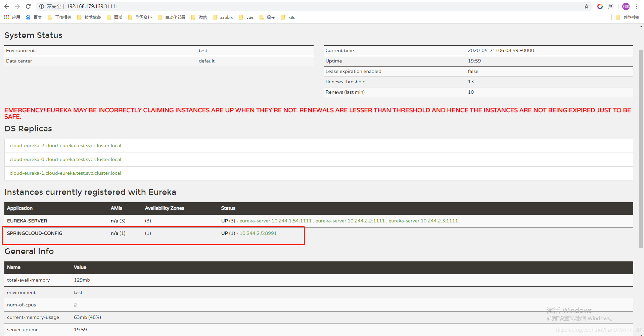Open eureka-server:10.244.2.3:1111 instance link
Viewport: 644px width, 336px height.
point(423,221)
